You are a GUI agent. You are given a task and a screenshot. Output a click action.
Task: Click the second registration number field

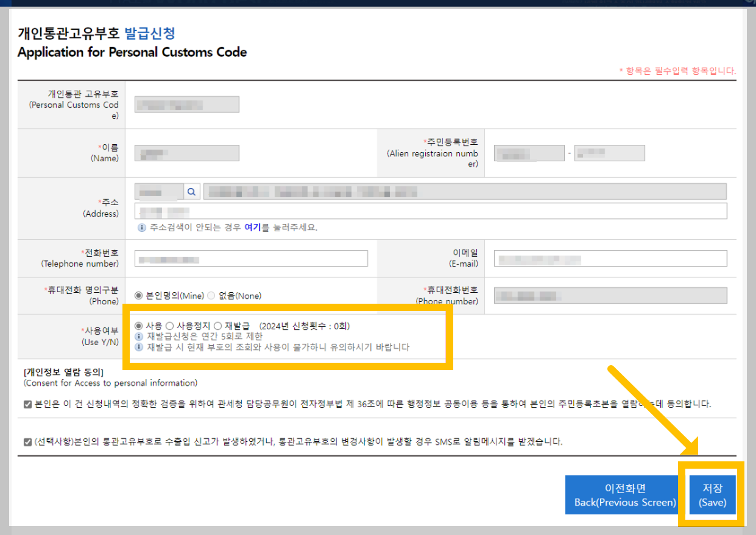(609, 153)
